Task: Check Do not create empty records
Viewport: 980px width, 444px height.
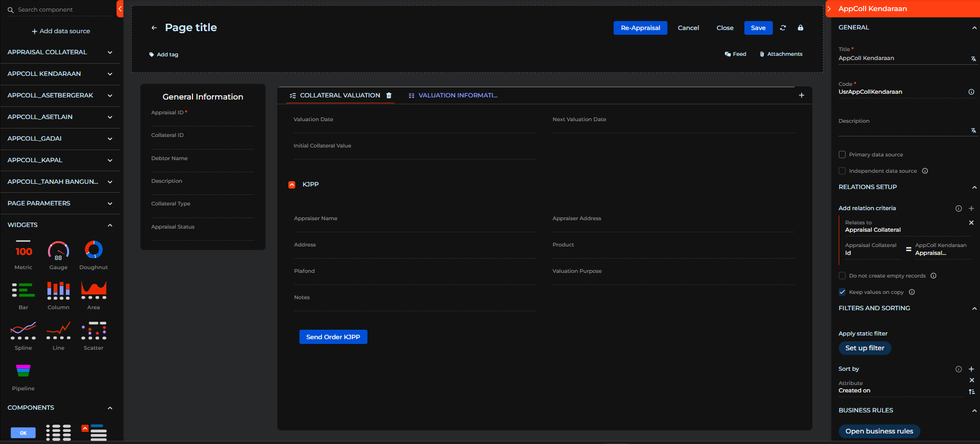Action: (x=842, y=276)
